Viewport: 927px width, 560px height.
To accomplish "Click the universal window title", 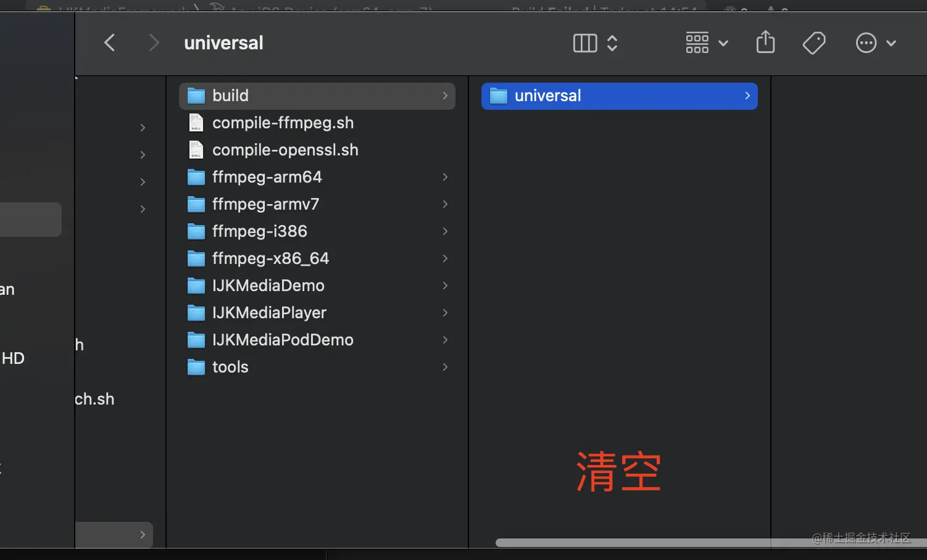I will [223, 43].
